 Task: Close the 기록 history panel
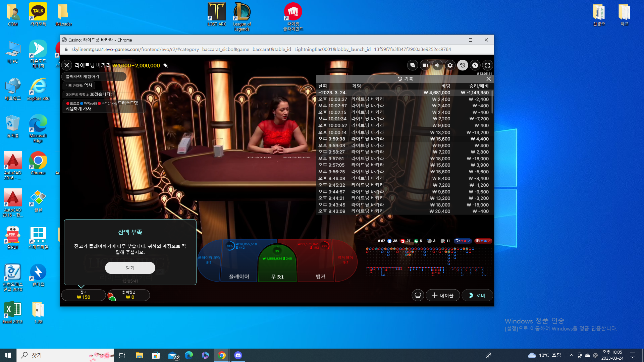click(489, 79)
